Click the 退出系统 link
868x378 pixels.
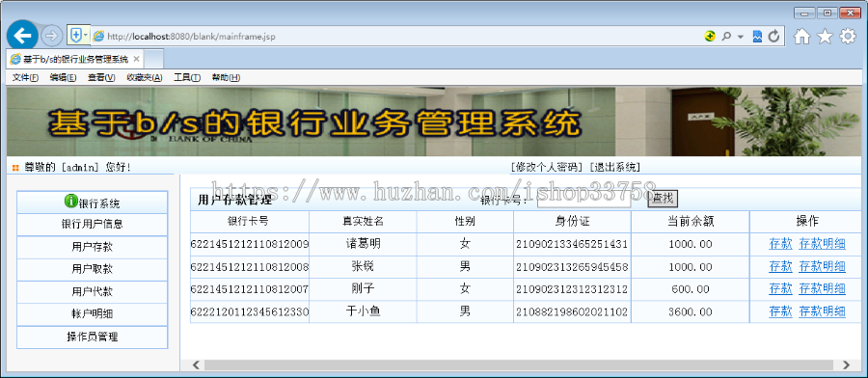click(614, 167)
